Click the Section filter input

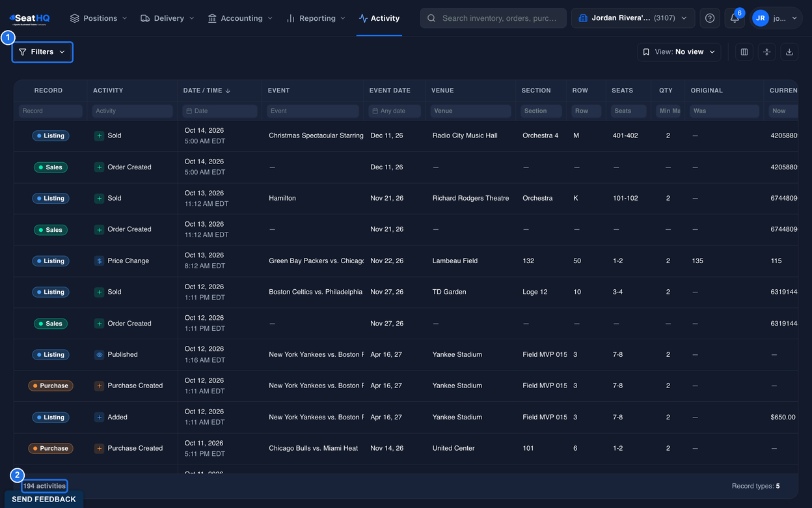pos(541,111)
